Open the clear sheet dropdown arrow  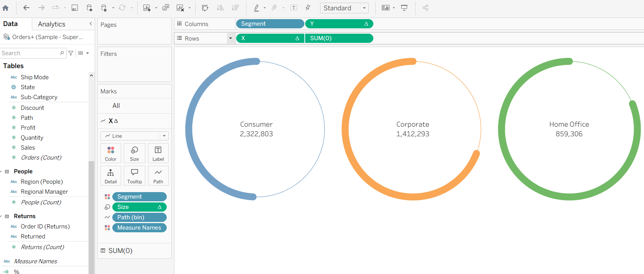pyautogui.click(x=189, y=8)
